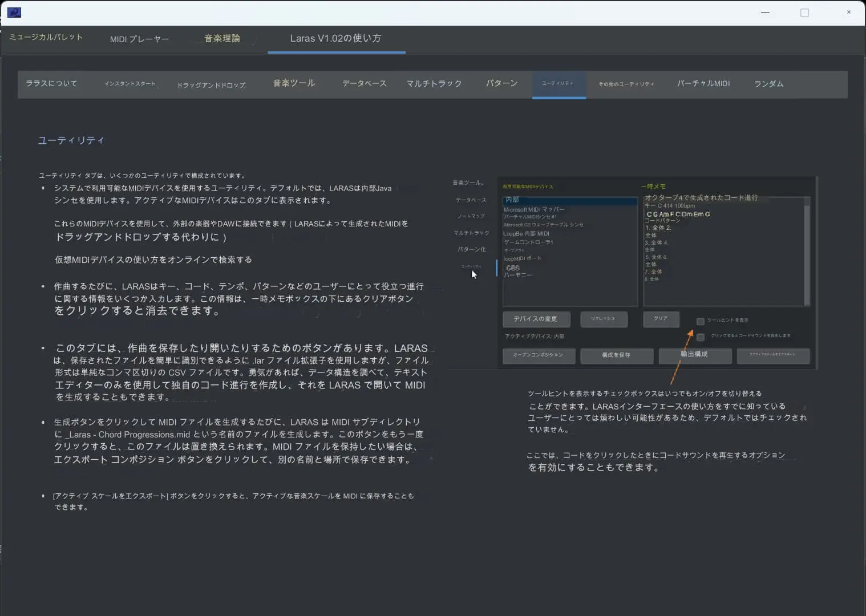The height and width of the screenshot is (616, 866).
Task: Select the 音楽ツール sub-tab in the help bar
Action: (294, 83)
